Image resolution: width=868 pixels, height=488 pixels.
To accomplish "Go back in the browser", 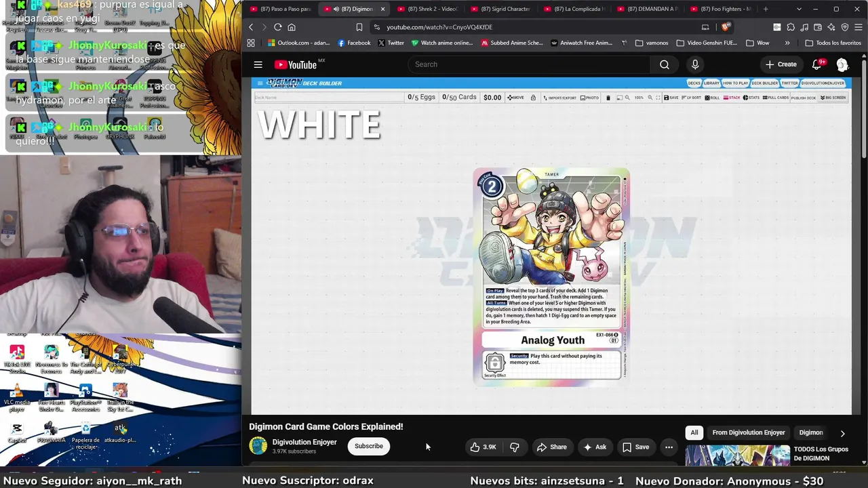I will (x=251, y=27).
